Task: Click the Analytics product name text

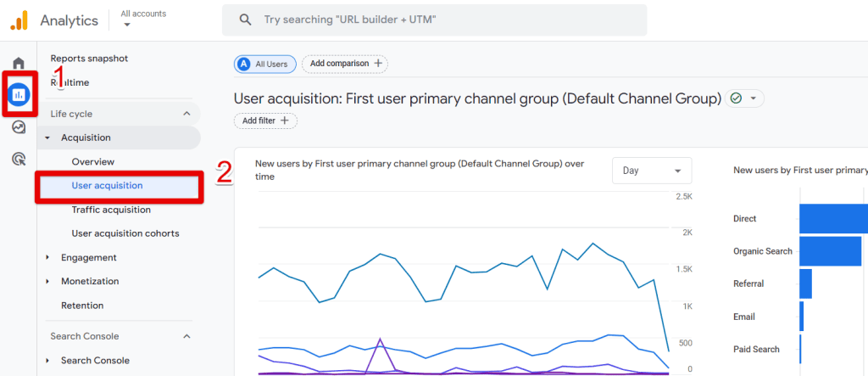Action: pos(70,21)
